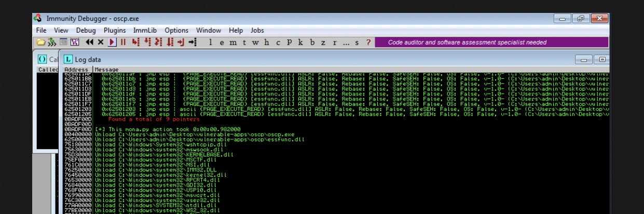Click the Address column header in Log data
Image resolution: width=644 pixels, height=214 pixels.
click(x=77, y=69)
